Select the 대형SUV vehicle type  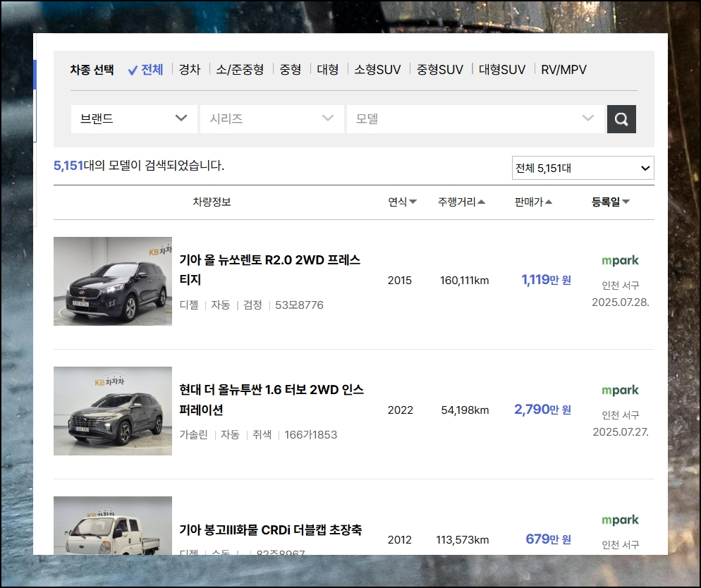[x=502, y=70]
